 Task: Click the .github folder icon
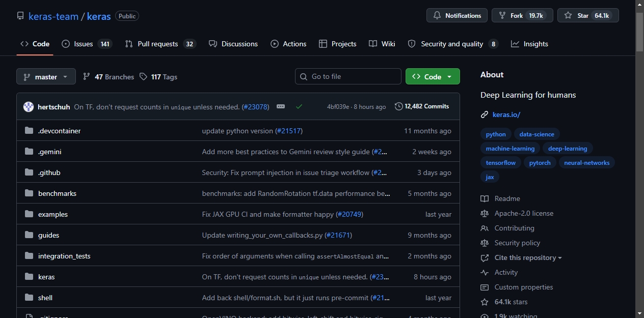pos(29,172)
